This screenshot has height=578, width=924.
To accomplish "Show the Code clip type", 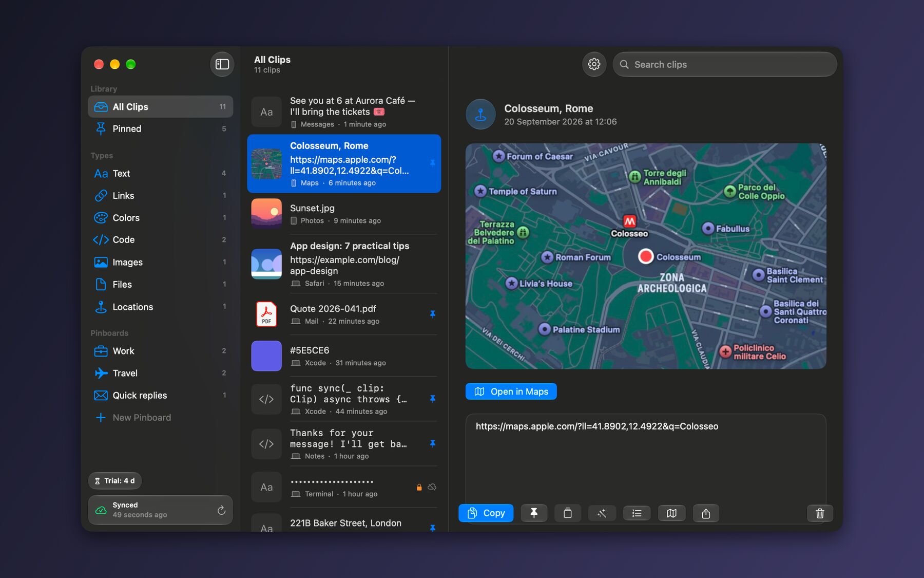I will point(161,240).
